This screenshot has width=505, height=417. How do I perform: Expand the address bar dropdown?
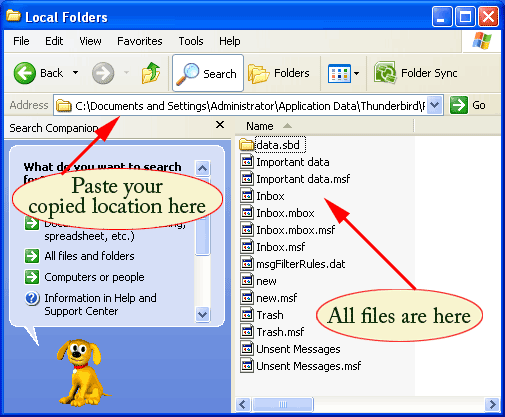tap(434, 106)
